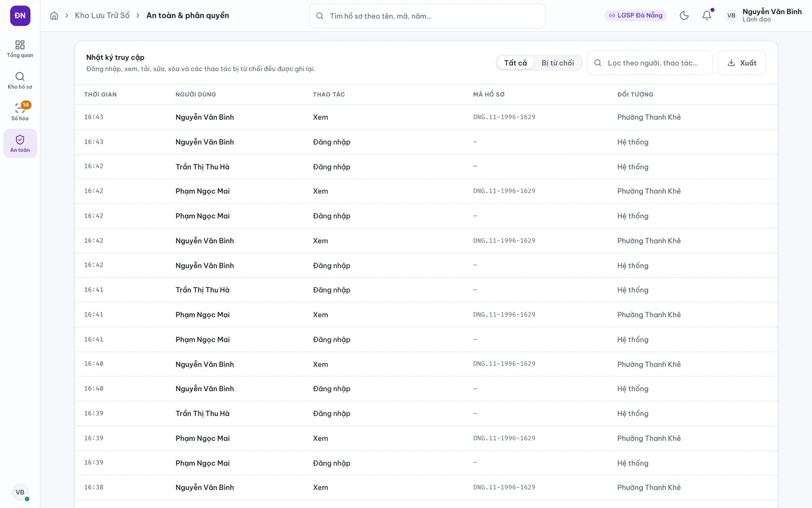Click the ĐN app logo

click(20, 16)
